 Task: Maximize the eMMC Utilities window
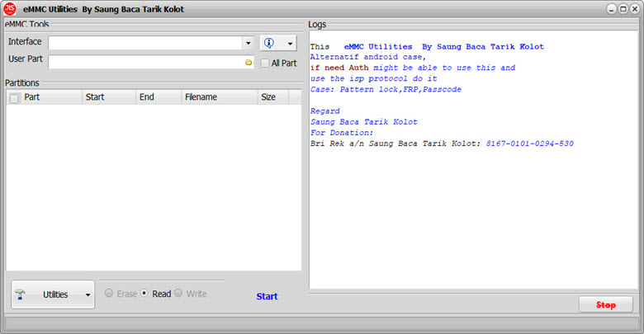click(623, 9)
